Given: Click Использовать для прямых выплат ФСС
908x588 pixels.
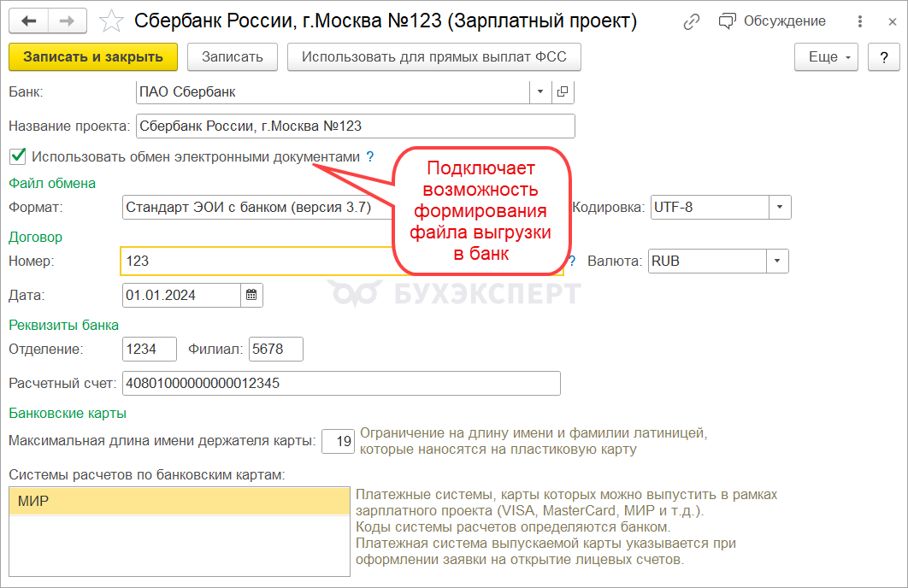Looking at the screenshot, I should (433, 56).
